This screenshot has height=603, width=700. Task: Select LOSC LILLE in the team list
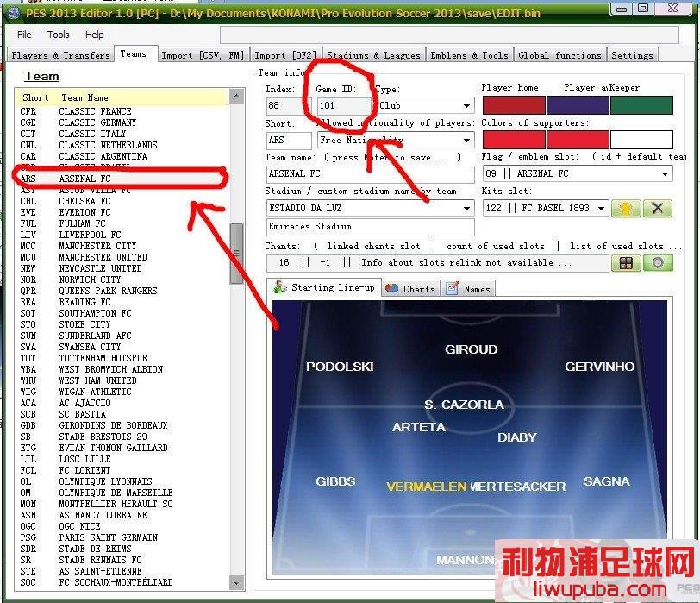121,459
